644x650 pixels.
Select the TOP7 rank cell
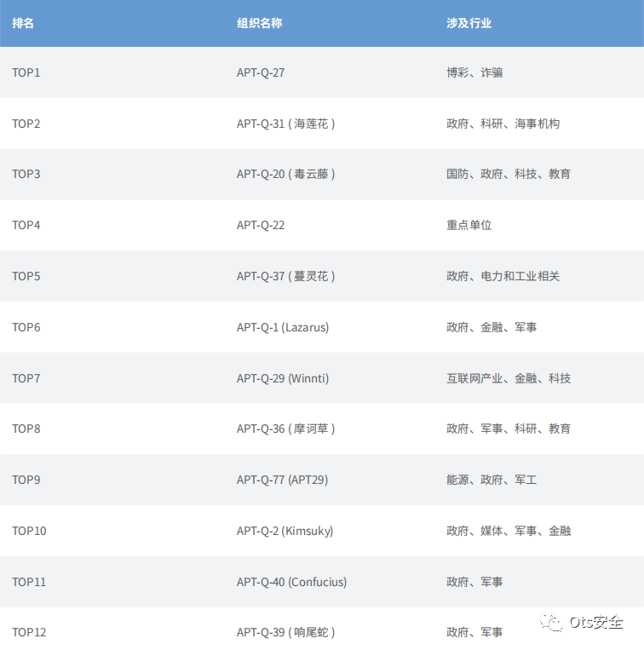point(26,378)
